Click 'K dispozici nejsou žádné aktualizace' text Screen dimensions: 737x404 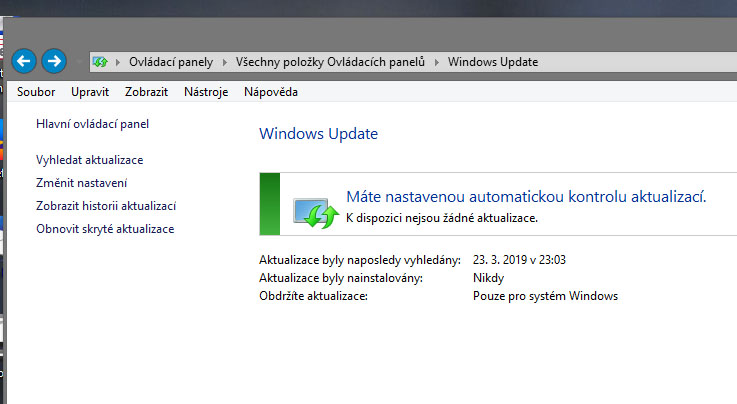442,218
